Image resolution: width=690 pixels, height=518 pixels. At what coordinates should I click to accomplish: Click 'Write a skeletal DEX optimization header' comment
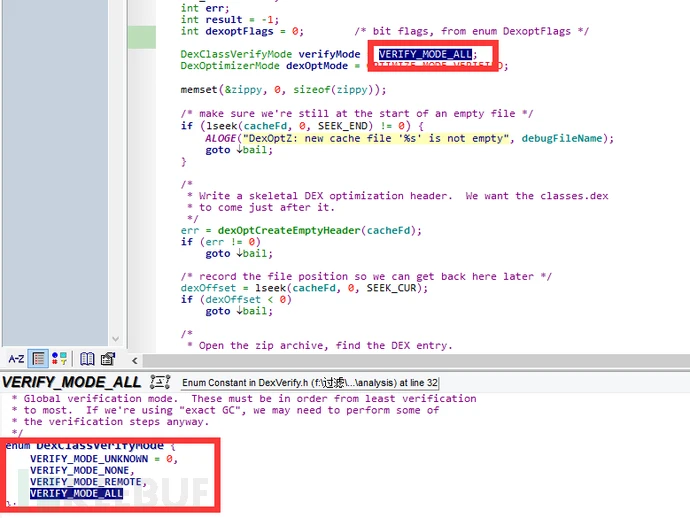click(x=325, y=196)
